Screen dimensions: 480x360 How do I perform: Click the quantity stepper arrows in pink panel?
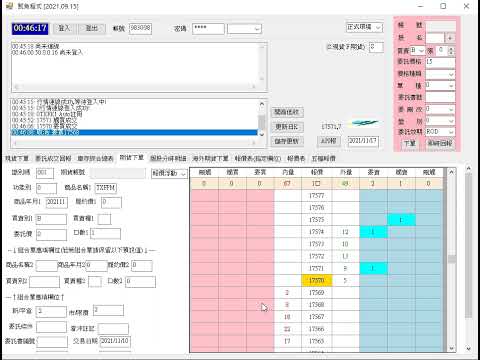tap(451, 51)
